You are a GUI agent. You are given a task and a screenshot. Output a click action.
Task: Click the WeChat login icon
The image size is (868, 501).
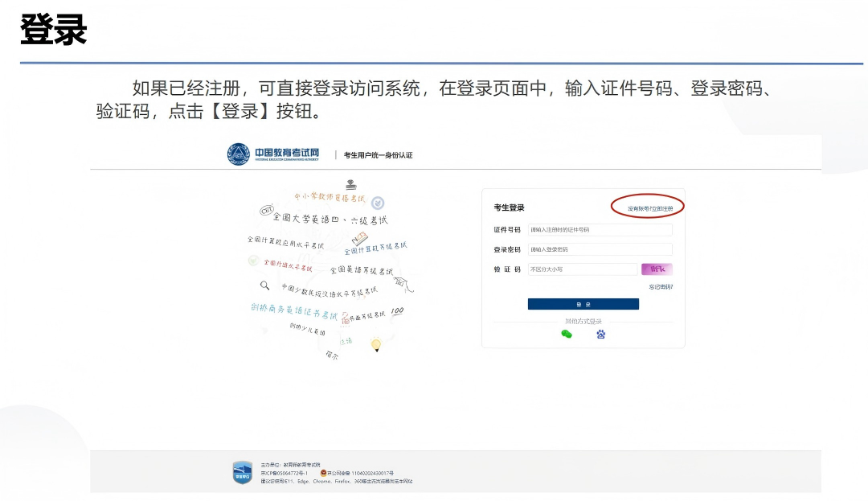click(567, 334)
